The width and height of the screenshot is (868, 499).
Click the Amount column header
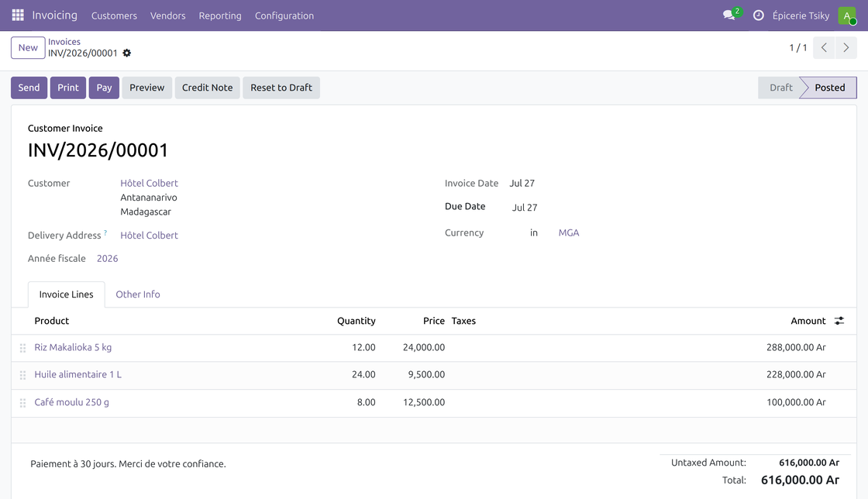pyautogui.click(x=808, y=321)
